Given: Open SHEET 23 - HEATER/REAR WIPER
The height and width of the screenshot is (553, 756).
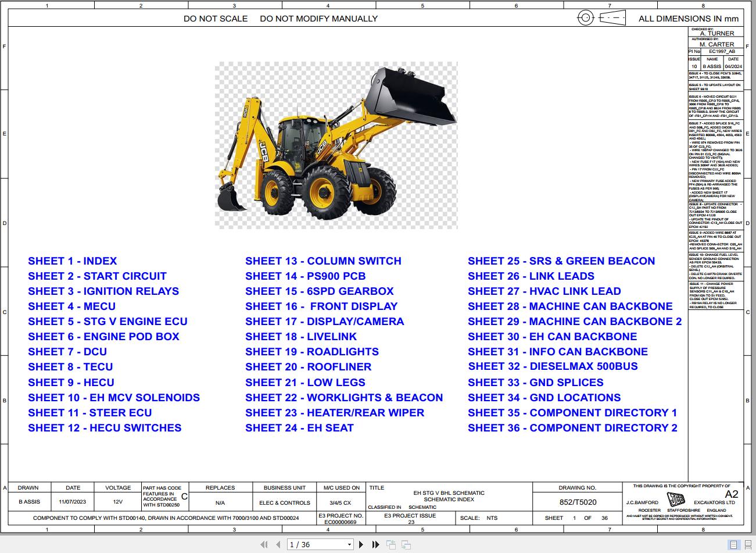Looking at the screenshot, I should click(335, 413).
